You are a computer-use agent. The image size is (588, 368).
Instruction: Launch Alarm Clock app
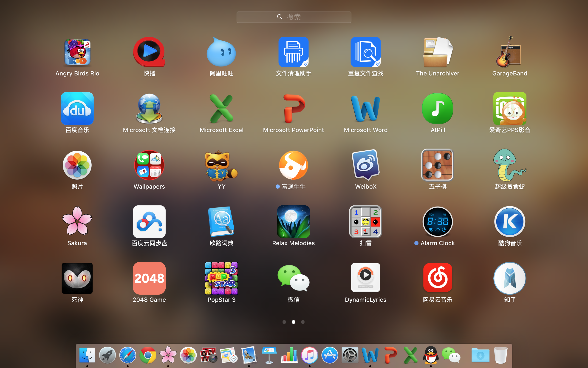click(438, 221)
